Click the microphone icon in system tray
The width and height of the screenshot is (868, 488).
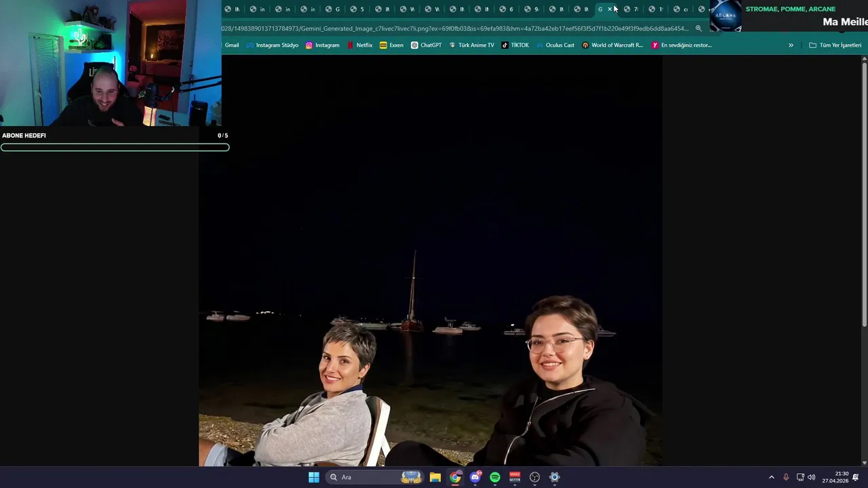tap(786, 477)
